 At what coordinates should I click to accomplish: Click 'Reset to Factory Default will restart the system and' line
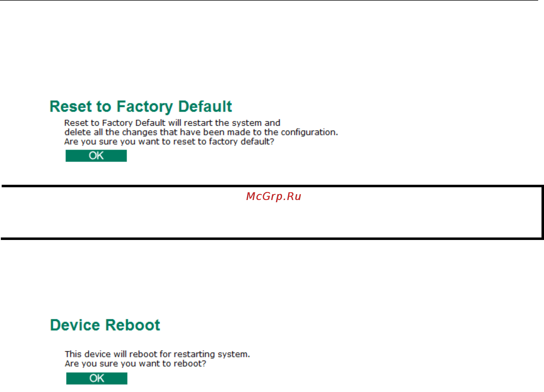[172, 123]
